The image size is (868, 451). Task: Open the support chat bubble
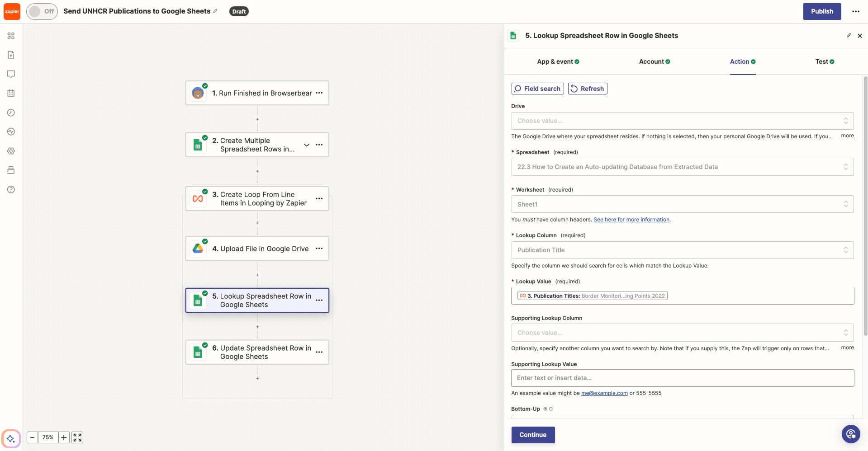850,434
